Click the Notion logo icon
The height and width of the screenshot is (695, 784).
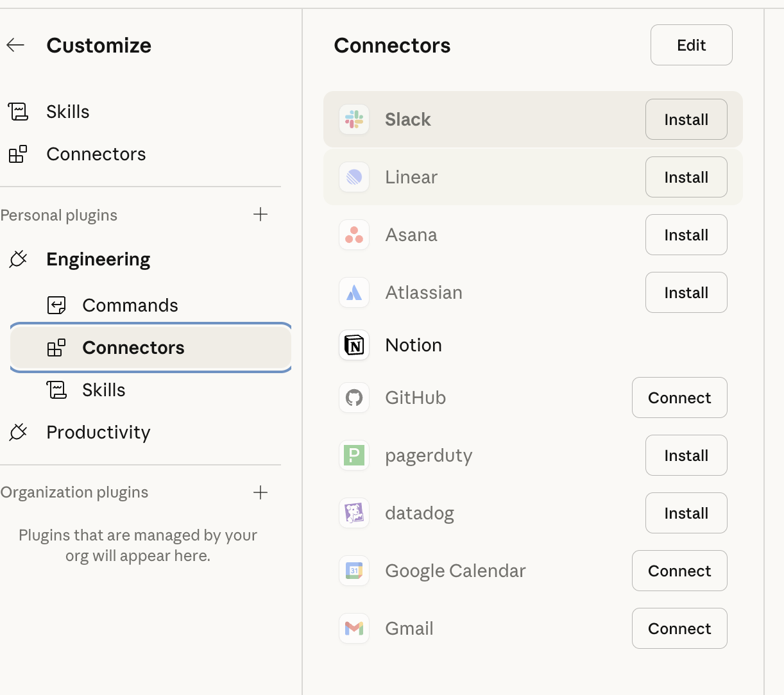[x=354, y=345]
